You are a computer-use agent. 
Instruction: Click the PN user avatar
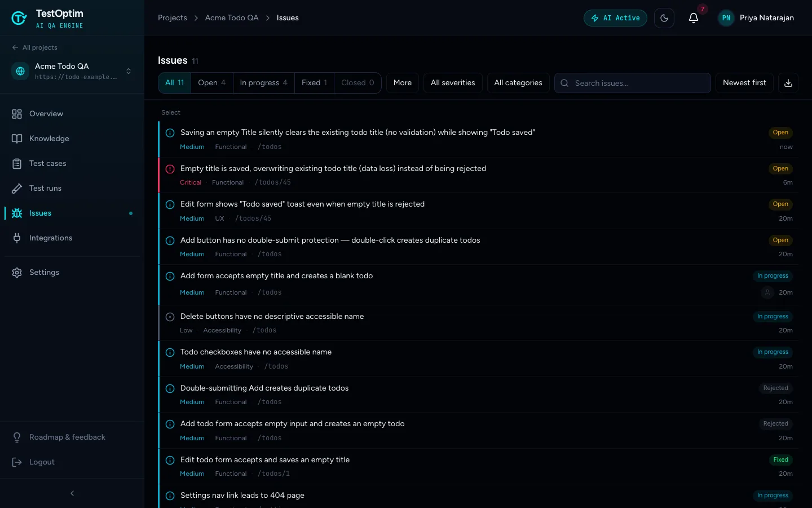coord(726,18)
